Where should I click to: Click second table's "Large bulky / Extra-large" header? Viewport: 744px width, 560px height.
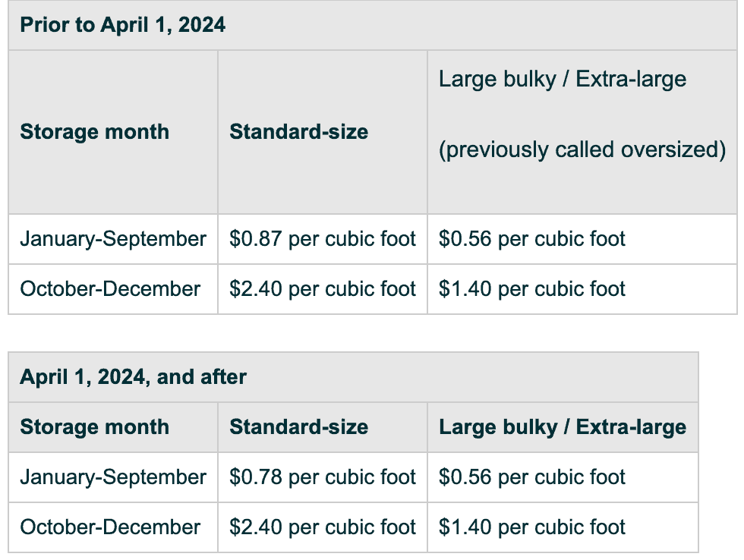point(563,427)
